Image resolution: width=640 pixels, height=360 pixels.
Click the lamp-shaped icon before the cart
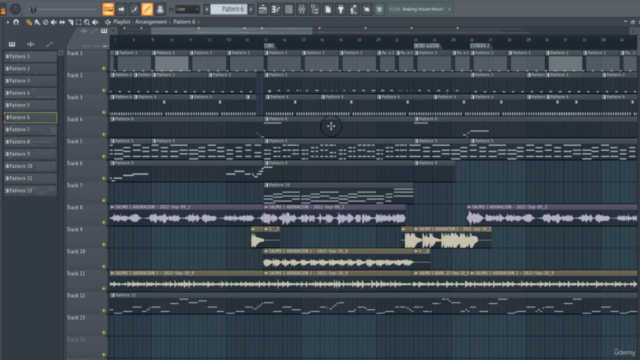[354, 9]
